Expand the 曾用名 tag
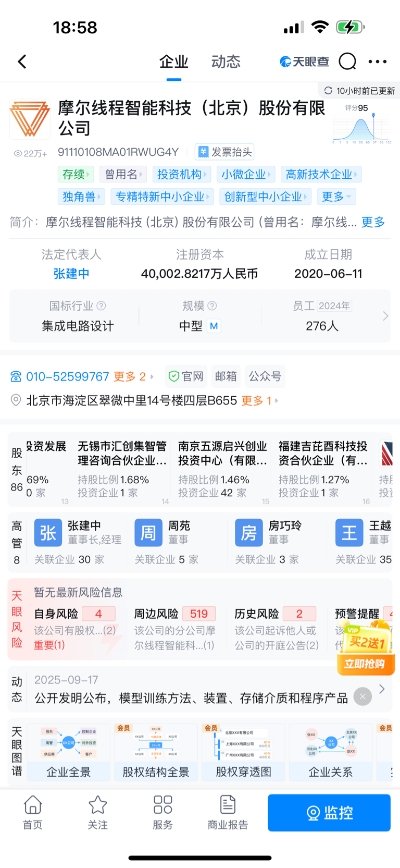 click(123, 174)
